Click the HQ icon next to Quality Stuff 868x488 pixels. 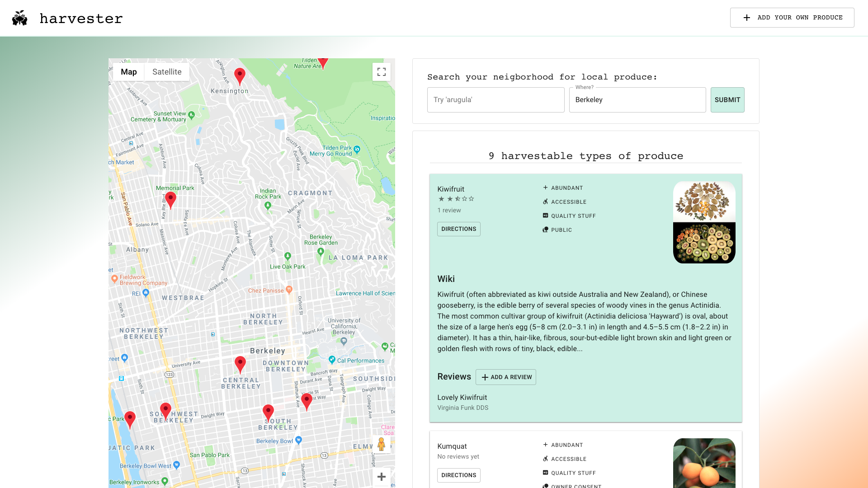(545, 216)
